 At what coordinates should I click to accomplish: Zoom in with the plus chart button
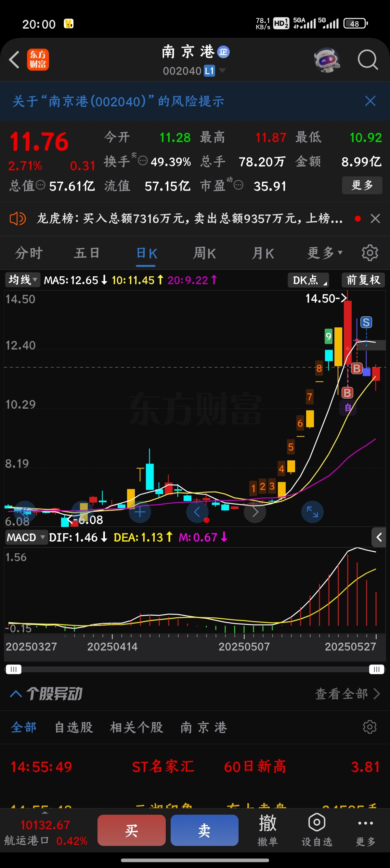[x=140, y=512]
